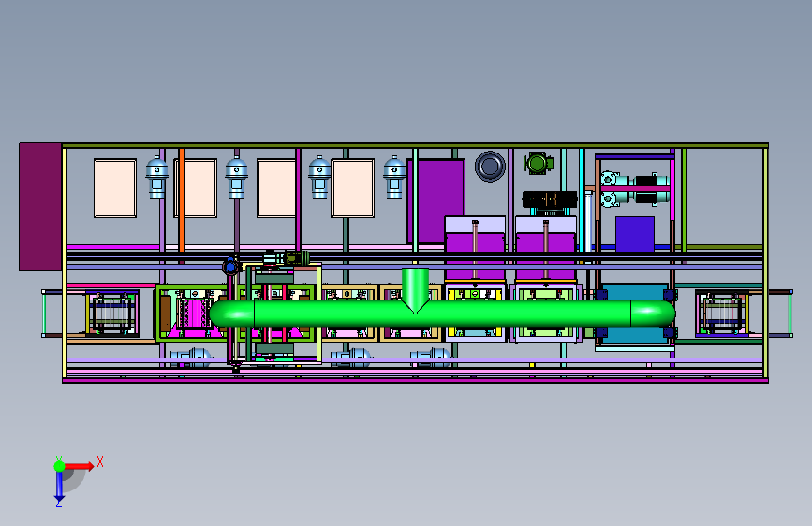The height and width of the screenshot is (526, 812).
Task: Select the leftmost cream wall panel
Action: tap(115, 188)
